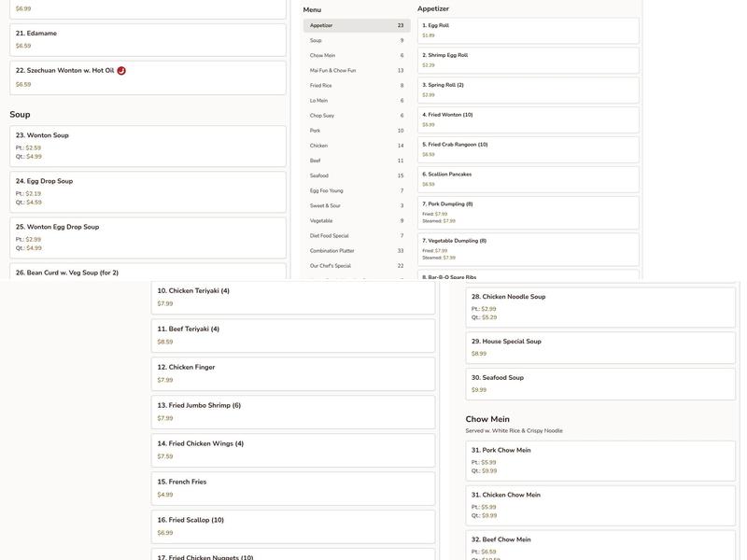747x560 pixels.
Task: Select 13. Fried Jumbo Shrimp (6)
Action: point(292,412)
